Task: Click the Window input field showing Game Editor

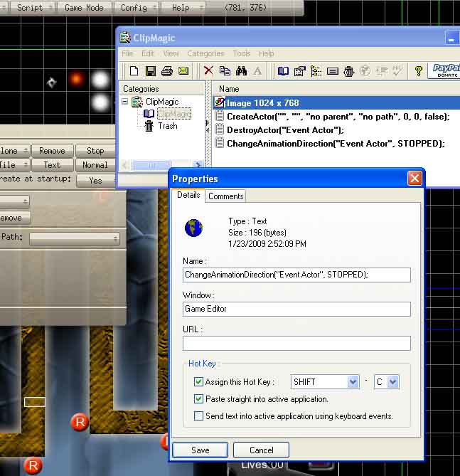Action: tap(296, 309)
